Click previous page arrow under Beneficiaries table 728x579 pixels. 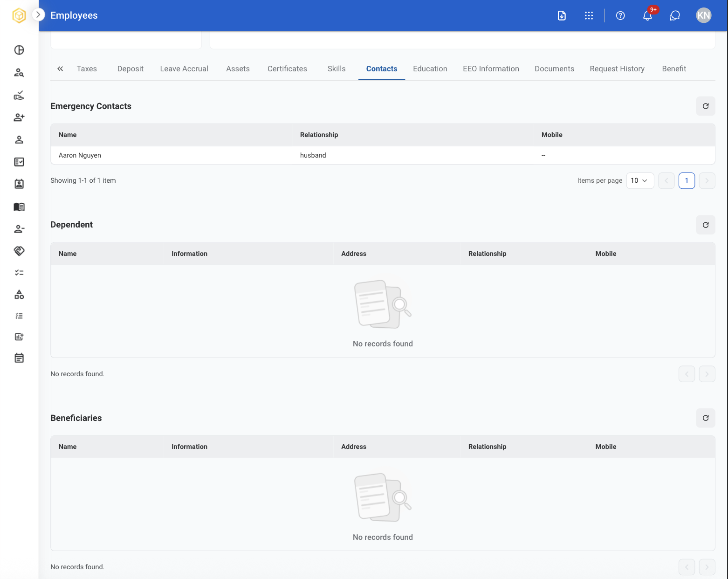tap(687, 567)
